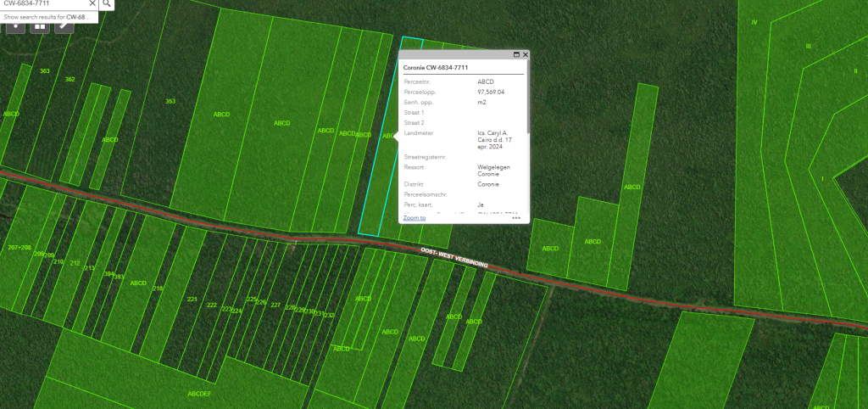Click the parcel numbered 362

tap(70, 80)
